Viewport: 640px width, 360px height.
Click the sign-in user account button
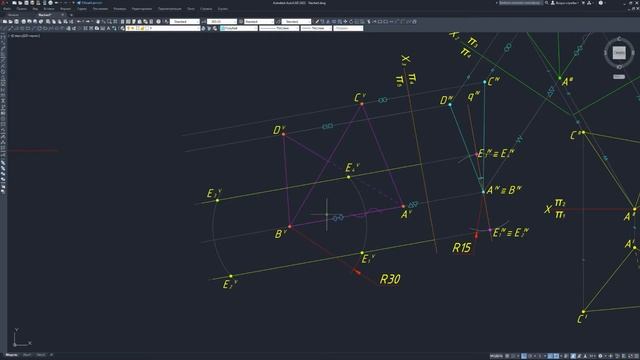click(x=565, y=3)
